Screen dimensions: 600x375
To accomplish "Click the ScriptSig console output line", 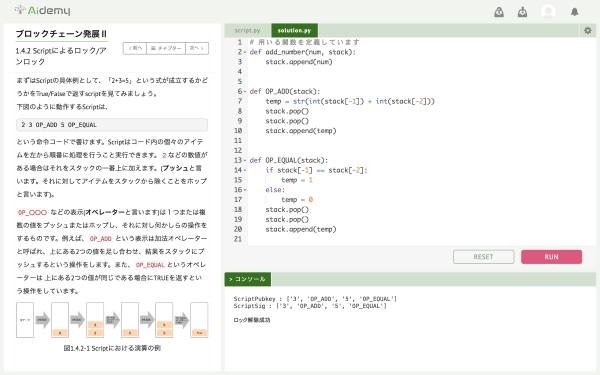I will pyautogui.click(x=310, y=306).
